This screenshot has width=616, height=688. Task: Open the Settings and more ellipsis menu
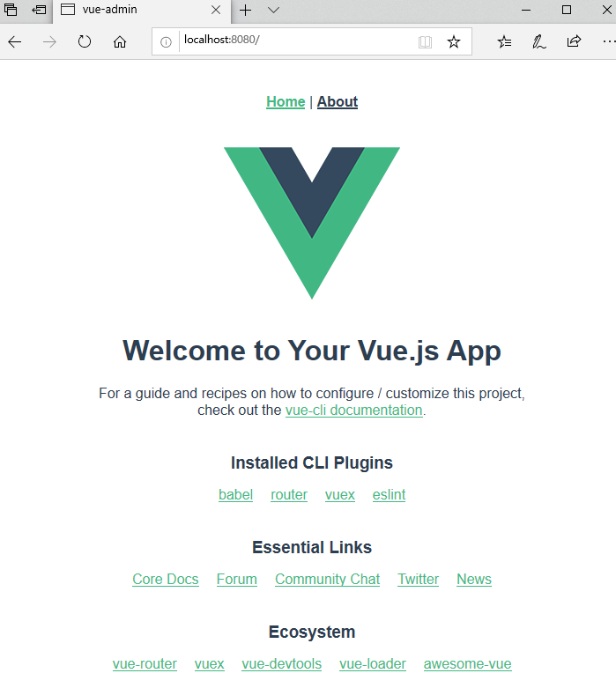pyautogui.click(x=609, y=41)
